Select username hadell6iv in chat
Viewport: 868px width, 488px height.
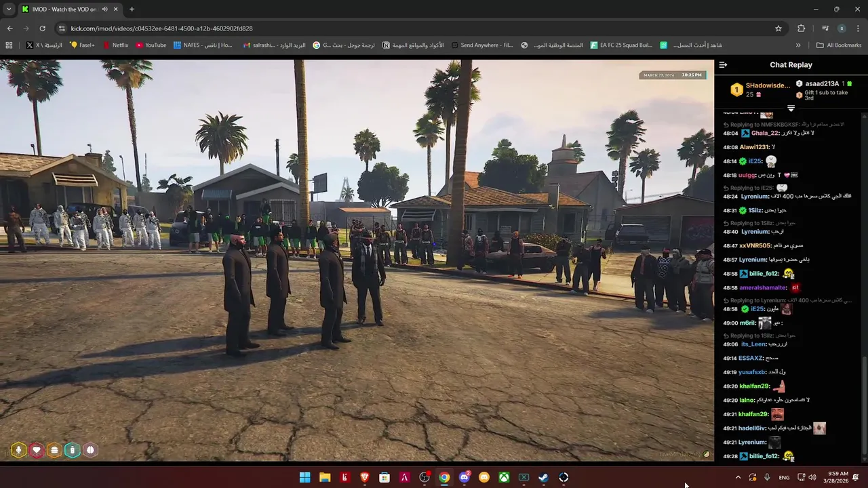(x=753, y=428)
